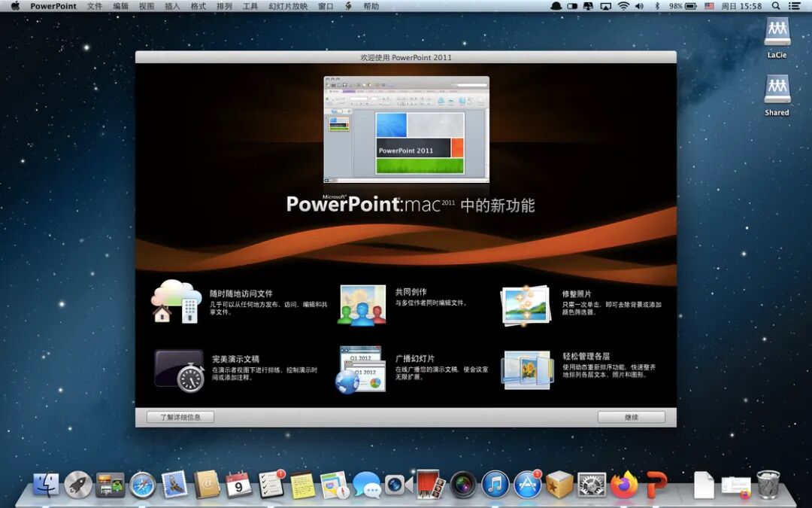Open Reminders checklist icon in Dock
Screen dimensions: 812x508
click(x=271, y=485)
